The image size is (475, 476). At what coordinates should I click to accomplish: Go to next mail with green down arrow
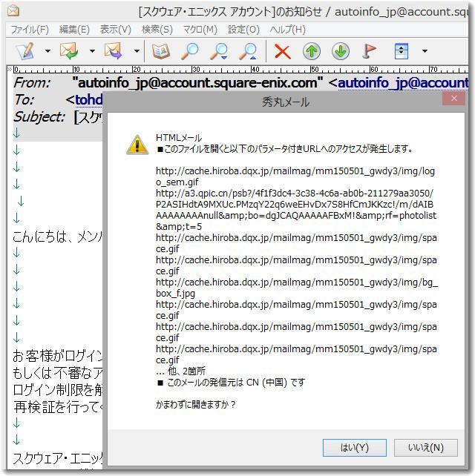[341, 51]
